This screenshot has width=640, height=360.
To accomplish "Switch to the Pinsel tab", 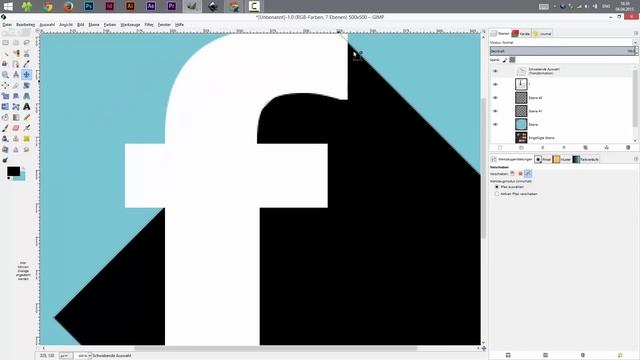I will pos(543,160).
